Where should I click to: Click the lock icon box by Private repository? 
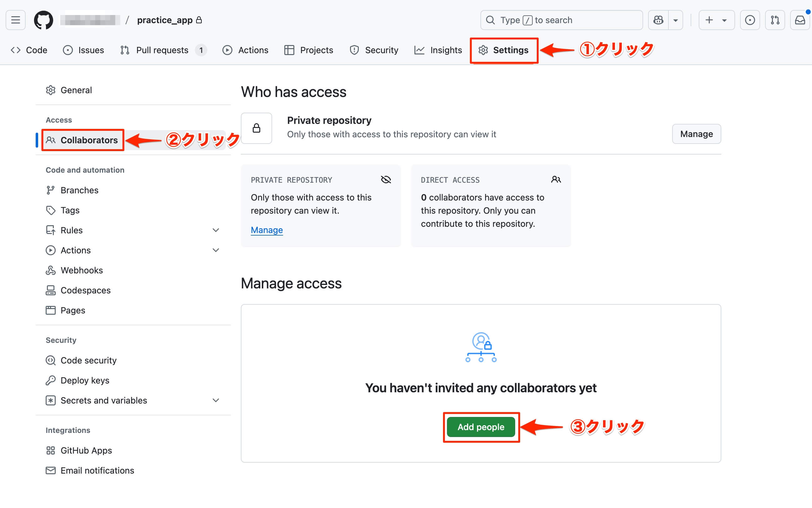click(256, 128)
